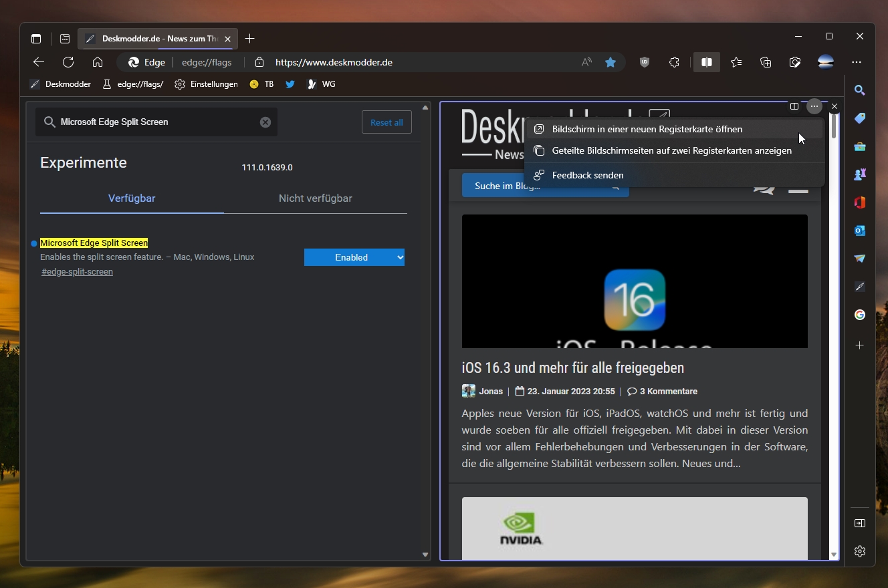Click split pane more options ellipsis
This screenshot has width=888, height=588.
tap(814, 106)
